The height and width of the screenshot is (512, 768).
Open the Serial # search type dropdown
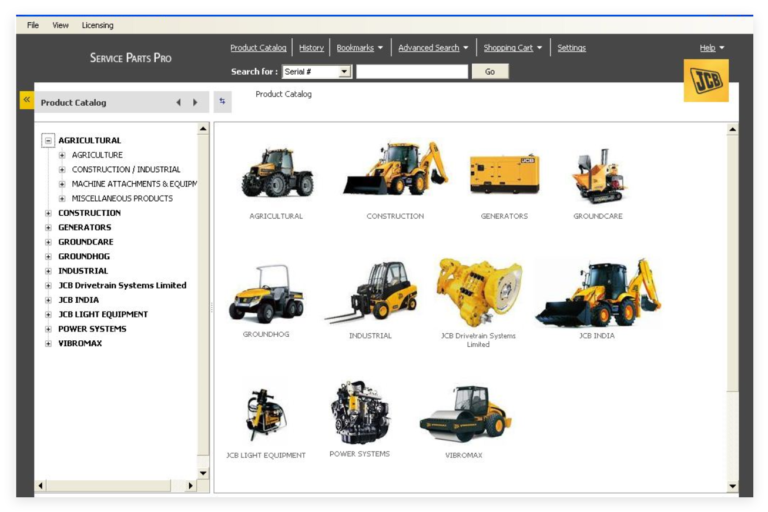344,72
